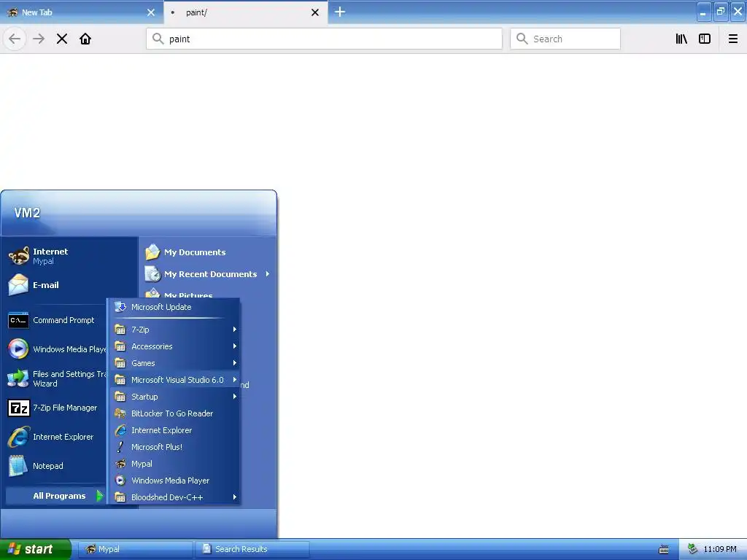This screenshot has width=747, height=560.
Task: Open Windows Media Player pinned item
Action: coord(55,349)
